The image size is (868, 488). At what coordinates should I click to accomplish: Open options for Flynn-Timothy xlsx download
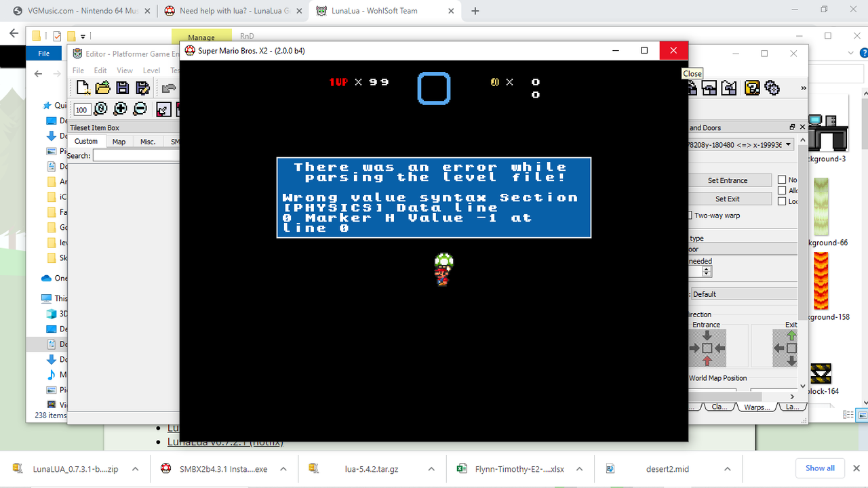tap(580, 468)
